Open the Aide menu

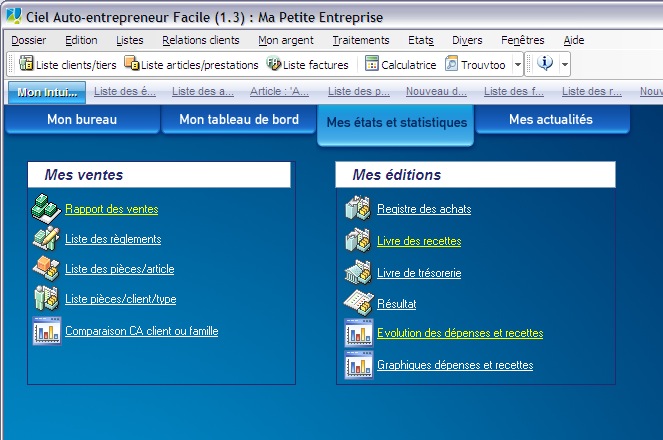pyautogui.click(x=574, y=40)
